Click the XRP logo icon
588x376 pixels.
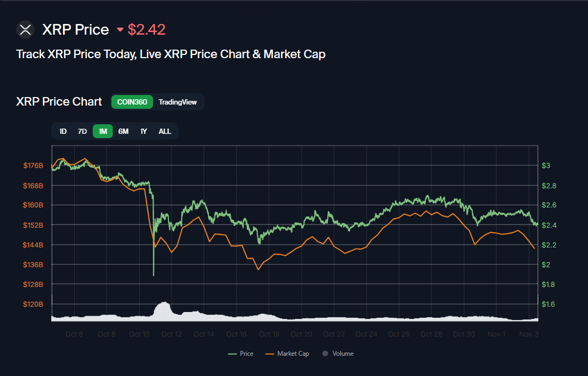pos(25,29)
